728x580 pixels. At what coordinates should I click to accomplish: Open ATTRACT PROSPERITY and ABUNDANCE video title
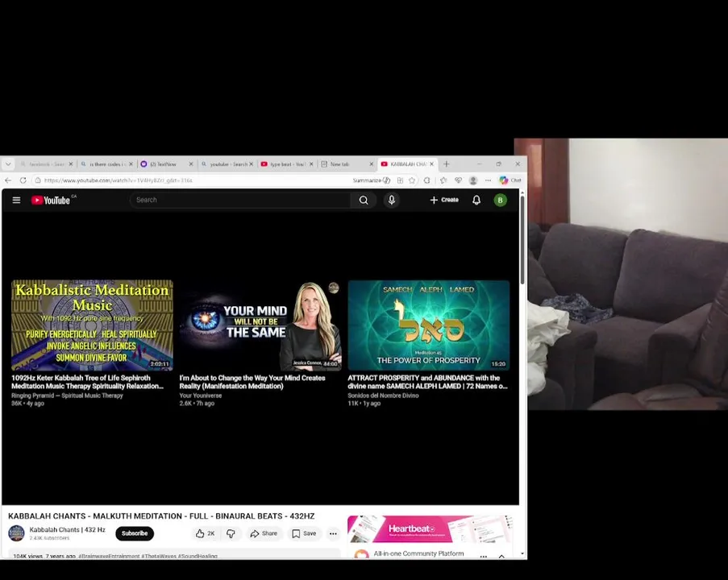(x=427, y=382)
